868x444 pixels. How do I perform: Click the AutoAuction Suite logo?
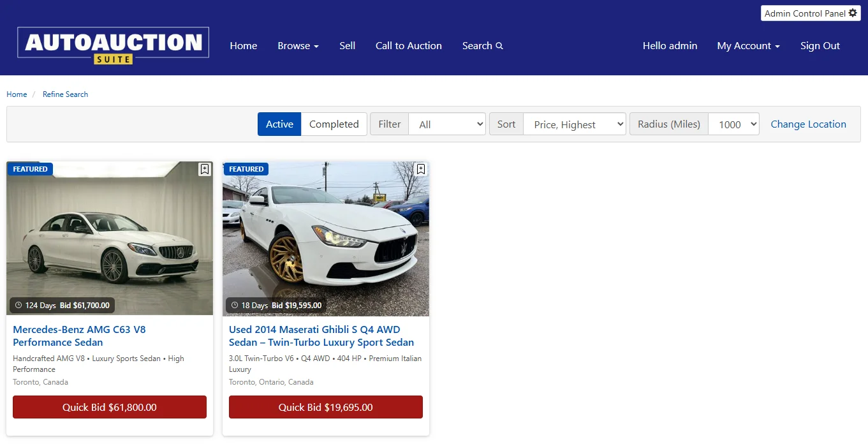113,47
